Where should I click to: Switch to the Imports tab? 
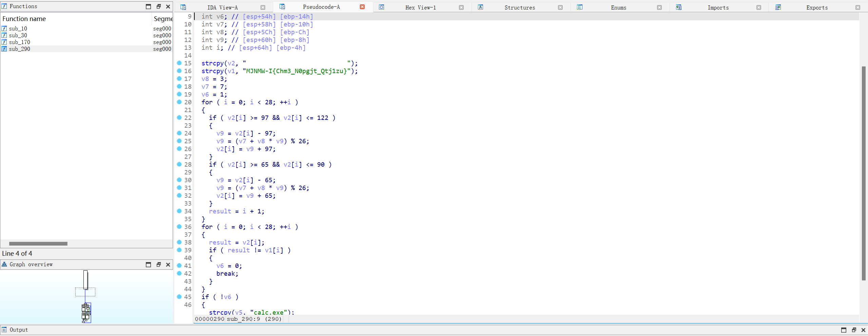click(x=718, y=7)
